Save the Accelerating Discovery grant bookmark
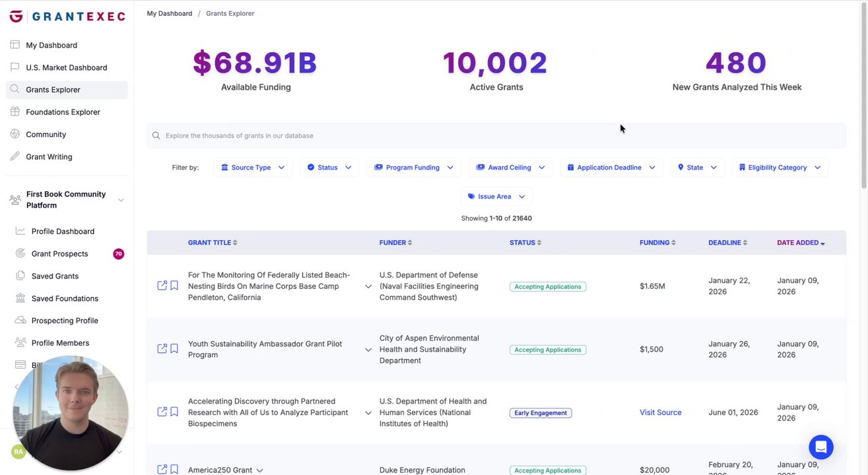Viewport: 868px width, 475px height. (x=174, y=412)
